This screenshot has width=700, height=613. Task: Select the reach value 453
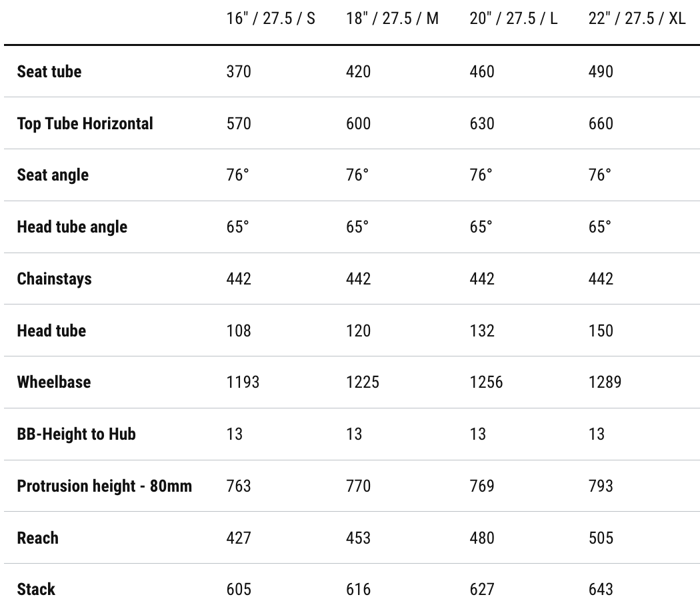pos(358,538)
